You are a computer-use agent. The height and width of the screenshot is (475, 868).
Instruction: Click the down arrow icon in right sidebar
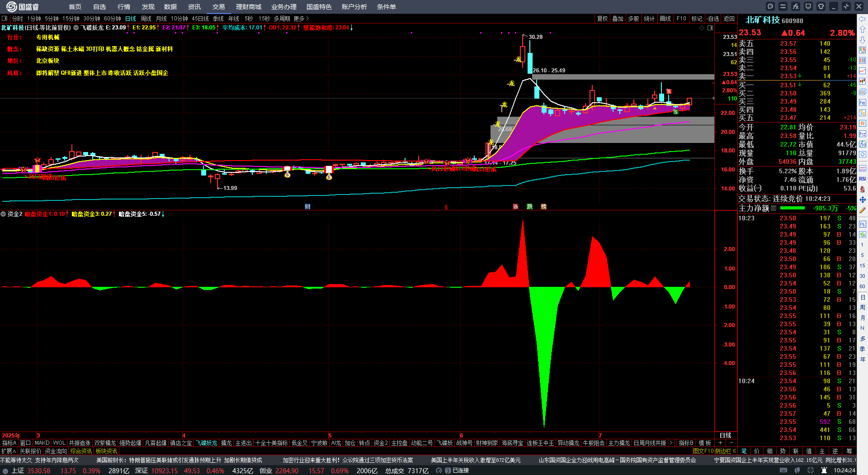pos(863,40)
